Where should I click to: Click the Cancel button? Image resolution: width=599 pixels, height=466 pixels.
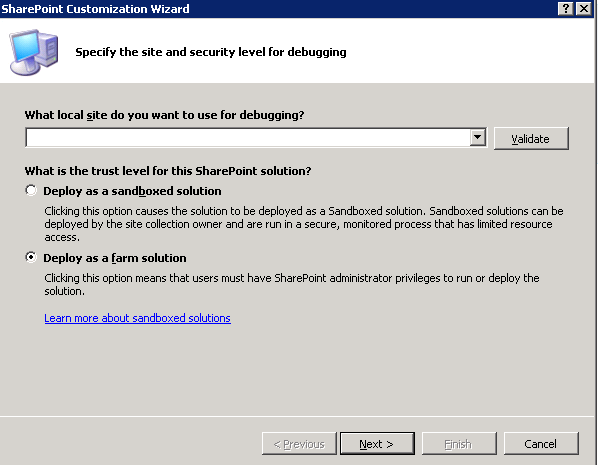pyautogui.click(x=541, y=443)
